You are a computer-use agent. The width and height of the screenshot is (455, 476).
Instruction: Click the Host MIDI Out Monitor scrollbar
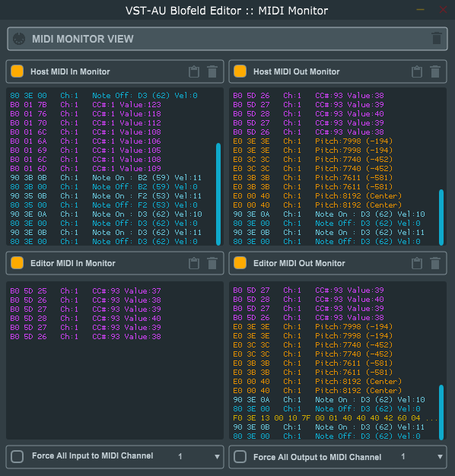(441, 217)
